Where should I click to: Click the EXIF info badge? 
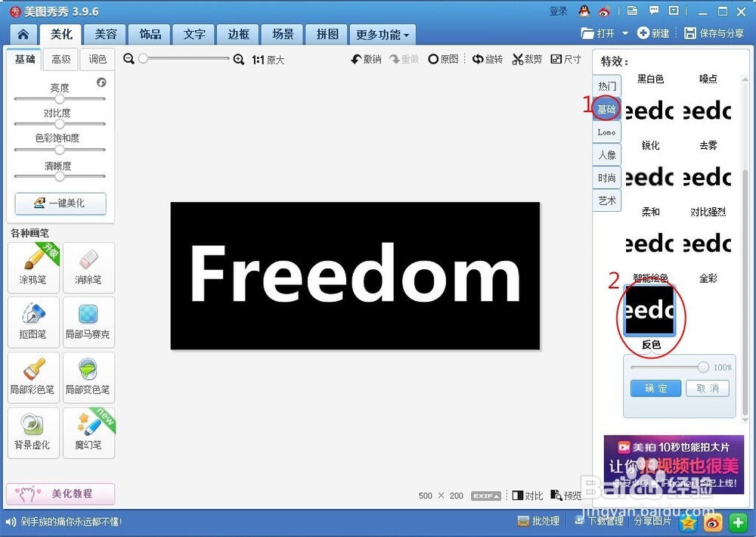(x=485, y=495)
